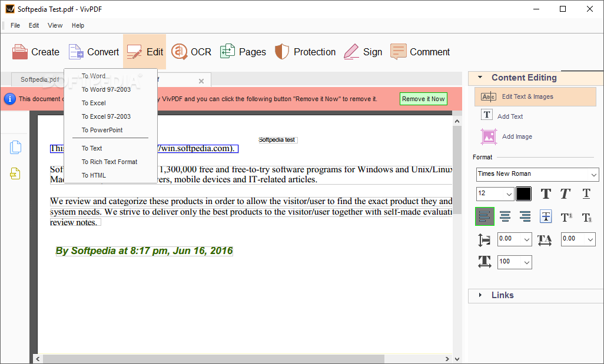This screenshot has width=604, height=364.
Task: Open the View menu
Action: (x=55, y=25)
